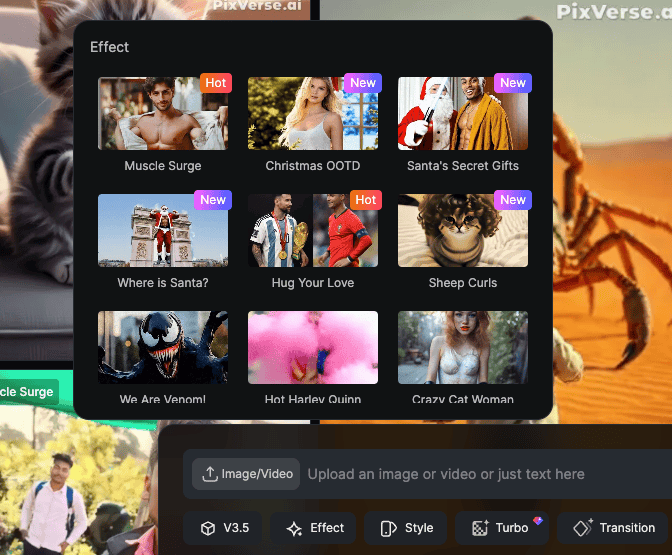
Task: Click the upload arrow icon in Image/Video
Action: tap(210, 474)
